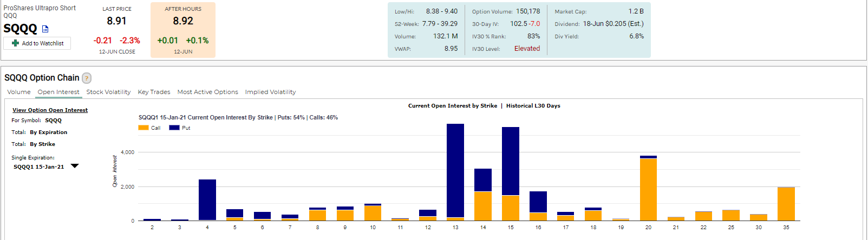The image size is (868, 240).
Task: Show totals By Expiration
Action: click(49, 132)
